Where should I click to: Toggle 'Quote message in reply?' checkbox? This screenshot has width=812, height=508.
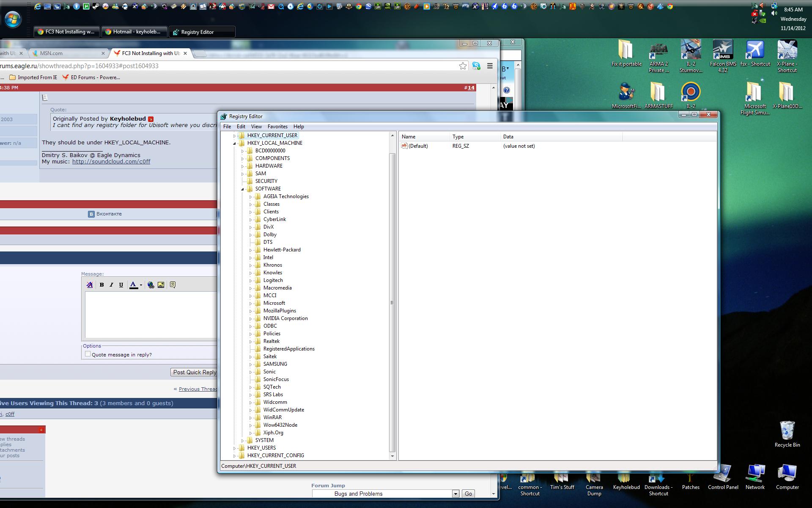88,354
